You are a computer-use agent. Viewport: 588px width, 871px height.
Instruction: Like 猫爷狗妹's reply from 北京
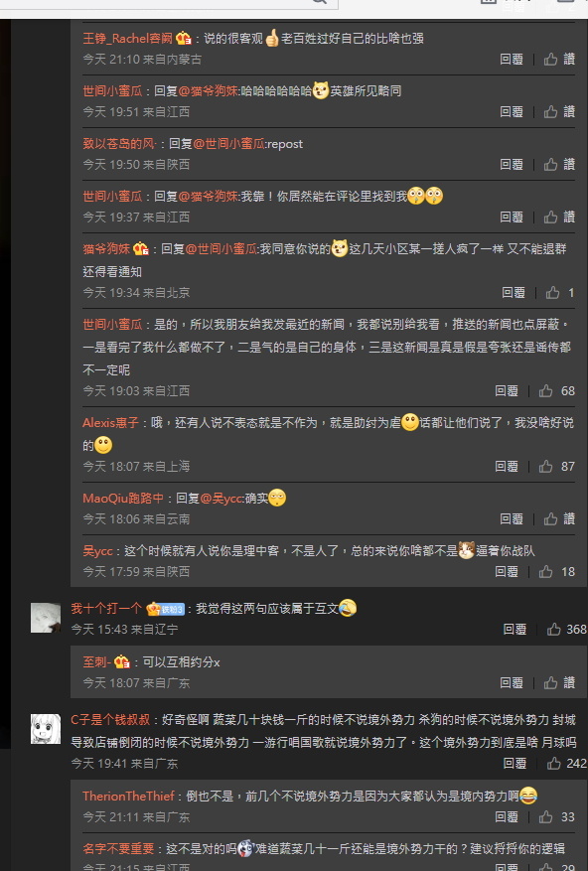559,292
